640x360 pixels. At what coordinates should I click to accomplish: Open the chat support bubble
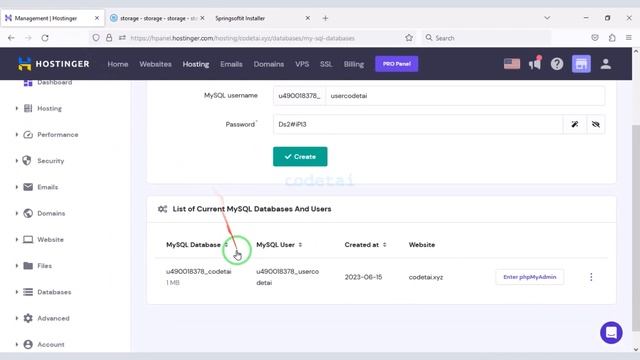tap(611, 333)
